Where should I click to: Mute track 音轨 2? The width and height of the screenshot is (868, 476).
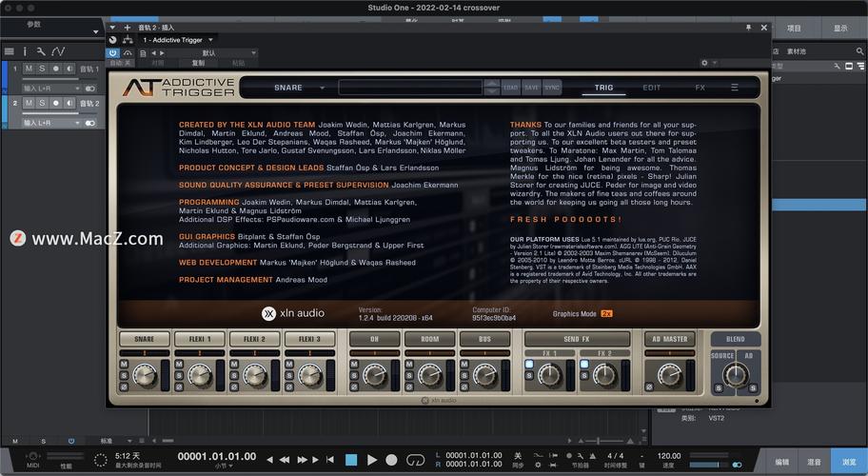click(29, 103)
